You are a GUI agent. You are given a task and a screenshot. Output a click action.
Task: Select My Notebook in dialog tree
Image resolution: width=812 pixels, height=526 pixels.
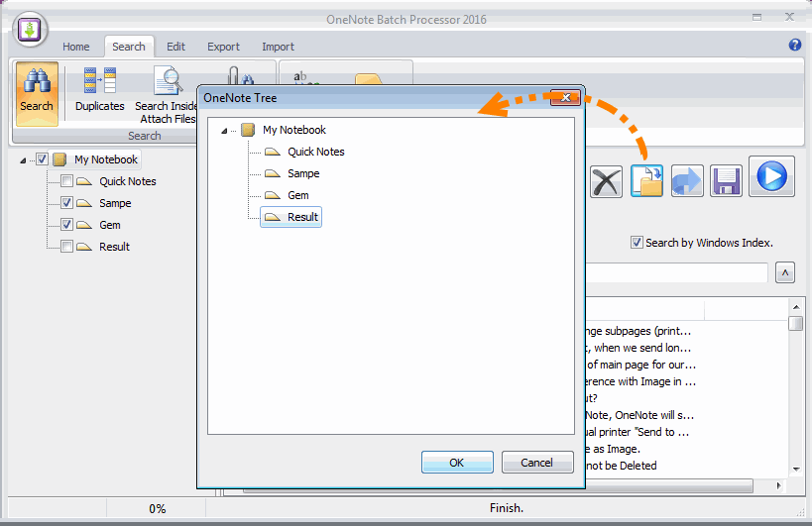(x=294, y=130)
